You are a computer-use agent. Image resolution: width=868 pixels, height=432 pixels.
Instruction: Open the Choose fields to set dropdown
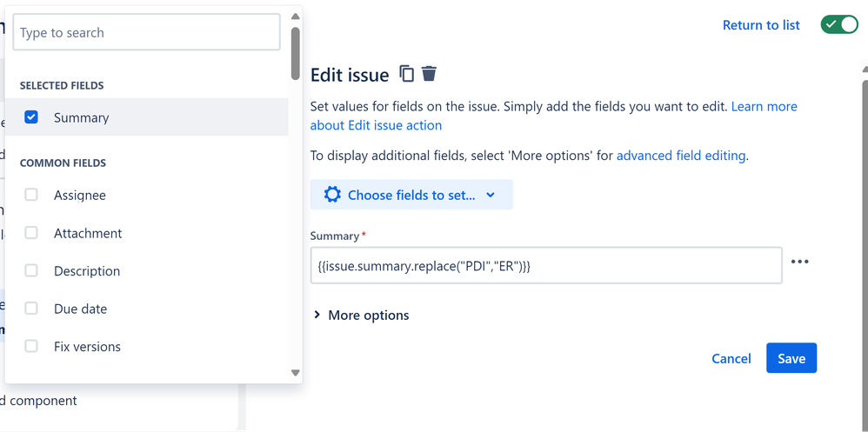coord(411,195)
